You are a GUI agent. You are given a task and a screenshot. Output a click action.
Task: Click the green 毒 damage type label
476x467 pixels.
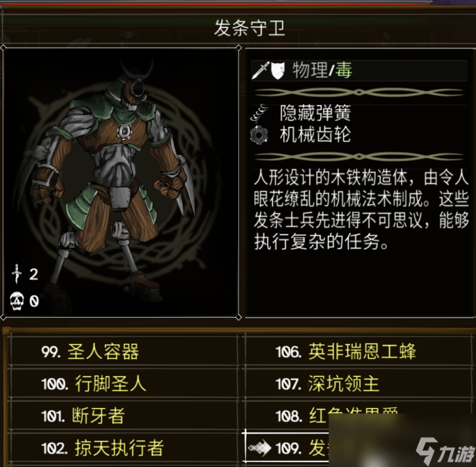pos(344,70)
